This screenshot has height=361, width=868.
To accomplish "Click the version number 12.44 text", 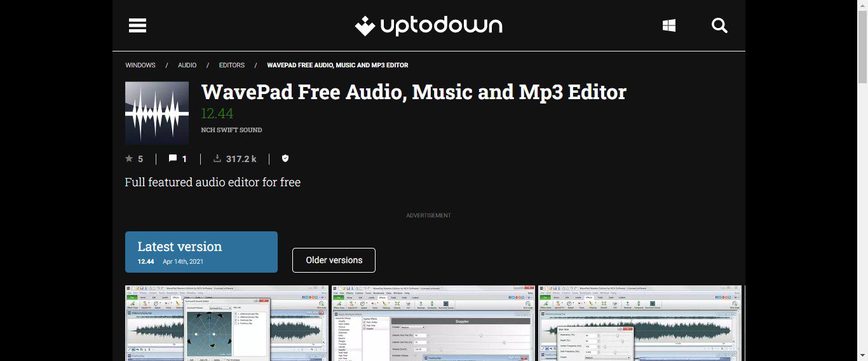I will click(x=217, y=114).
